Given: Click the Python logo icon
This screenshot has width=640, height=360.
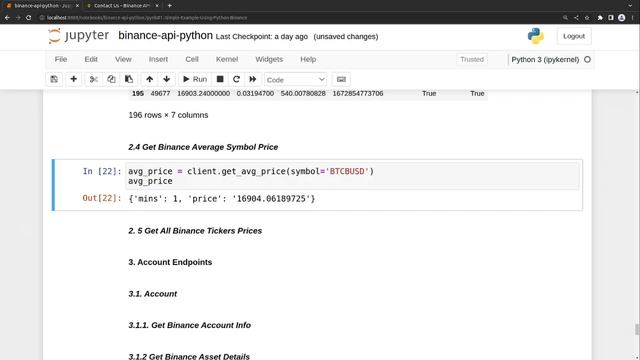Looking at the screenshot, I should pyautogui.click(x=536, y=36).
